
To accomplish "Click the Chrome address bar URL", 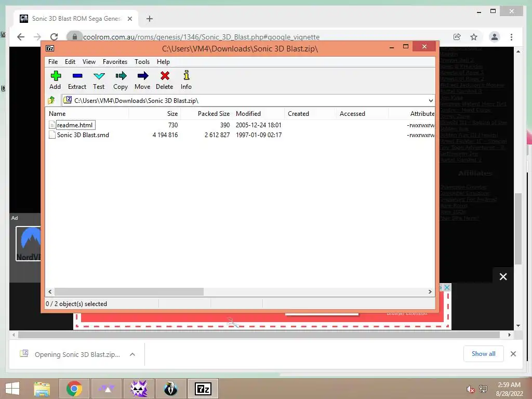I will 201,37.
